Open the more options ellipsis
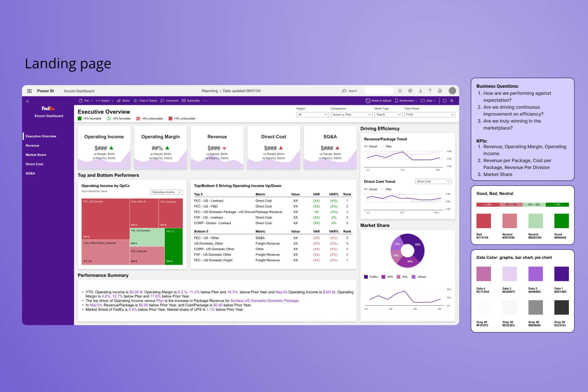 (x=205, y=101)
